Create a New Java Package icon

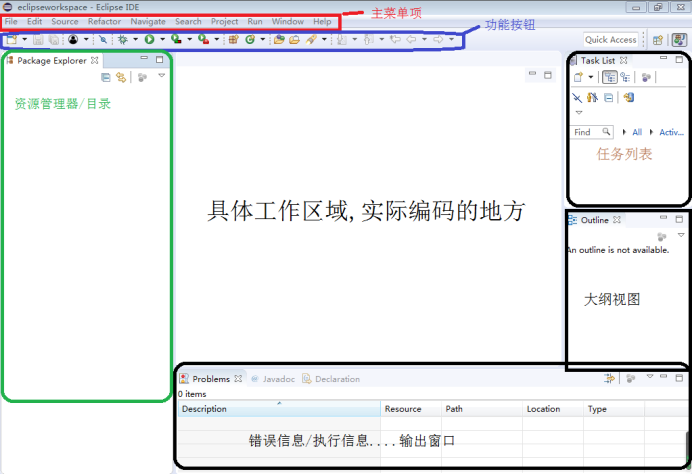pos(233,40)
